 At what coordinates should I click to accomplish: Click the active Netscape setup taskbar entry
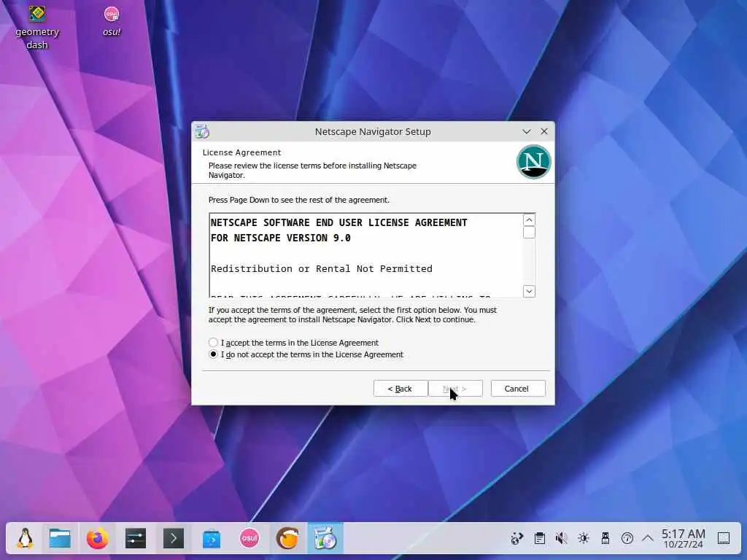click(x=325, y=539)
